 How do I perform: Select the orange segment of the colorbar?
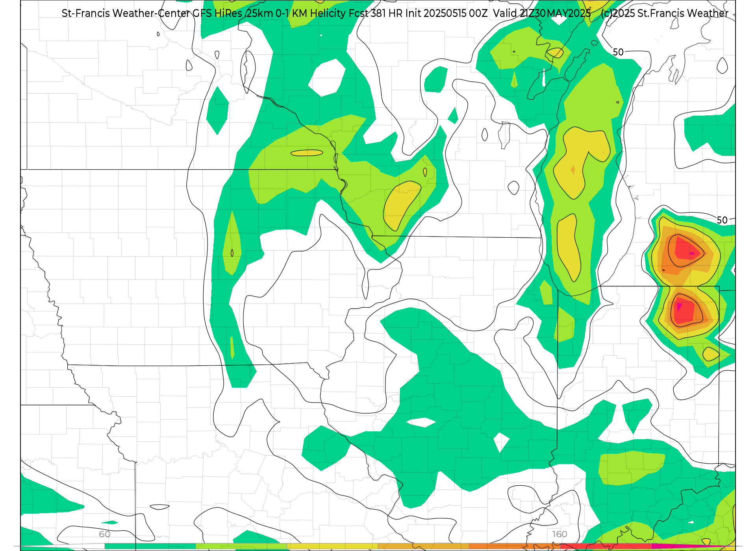tap(514, 546)
